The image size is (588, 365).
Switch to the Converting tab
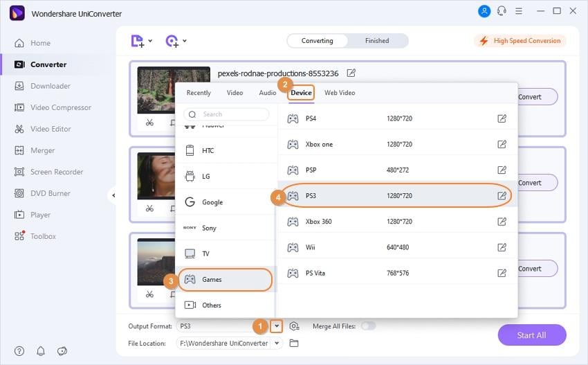click(318, 41)
